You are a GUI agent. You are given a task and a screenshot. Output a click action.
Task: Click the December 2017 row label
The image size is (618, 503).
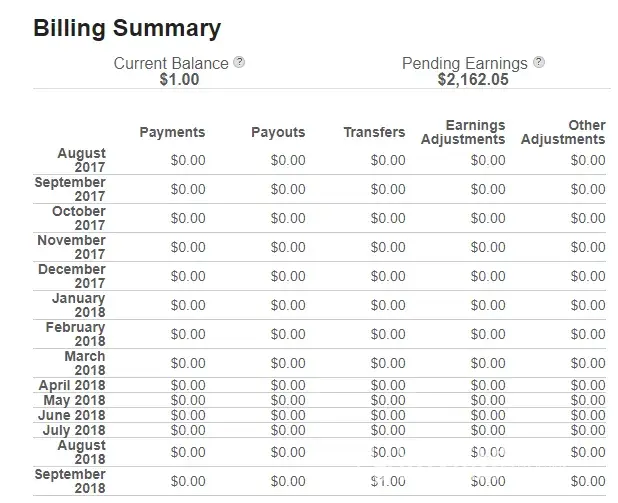coord(71,276)
